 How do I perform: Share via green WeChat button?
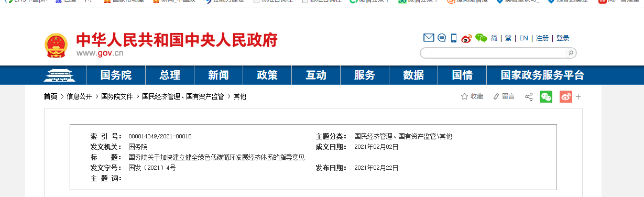pyautogui.click(x=546, y=97)
